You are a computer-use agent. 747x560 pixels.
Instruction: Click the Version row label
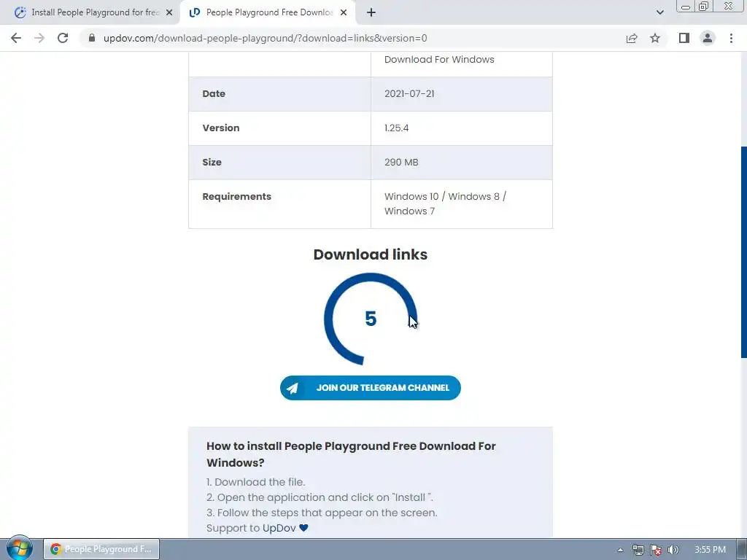pos(220,128)
